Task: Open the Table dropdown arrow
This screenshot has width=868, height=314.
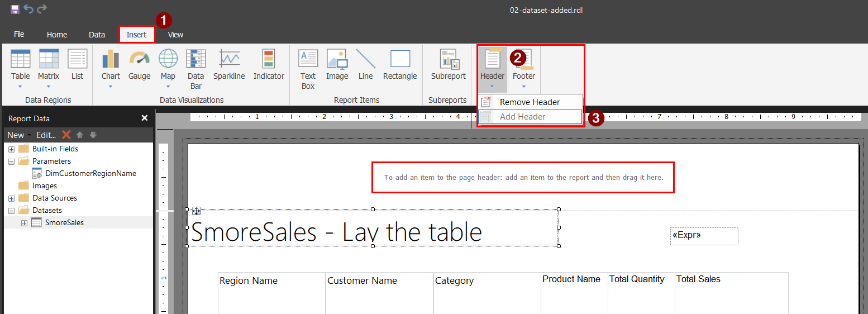Action: tap(21, 87)
